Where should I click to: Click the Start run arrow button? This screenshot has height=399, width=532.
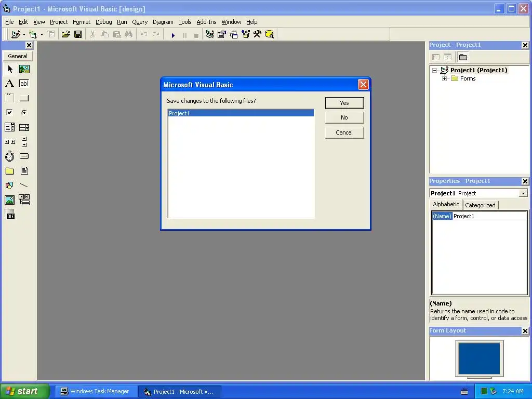(x=173, y=35)
